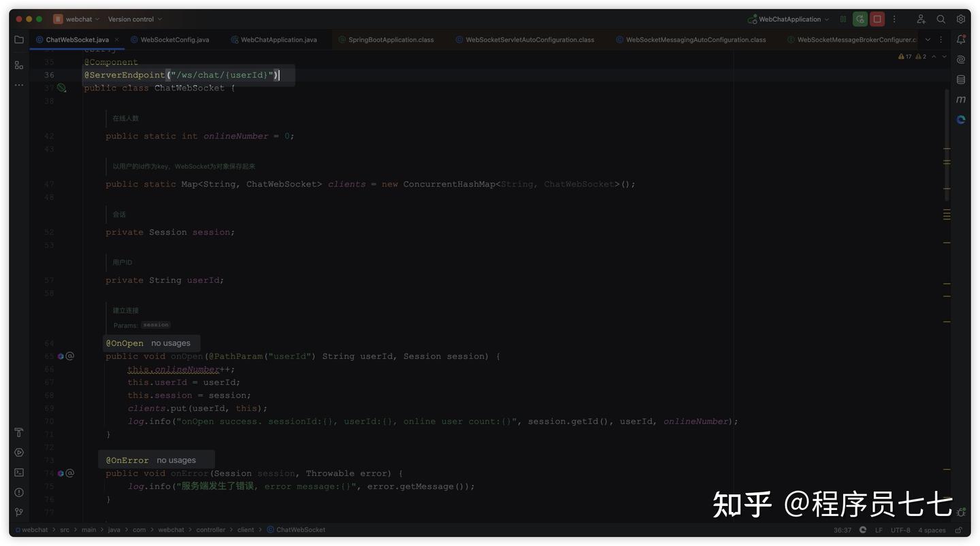The height and width of the screenshot is (546, 980).
Task: Click the controller breadcrumb in the status bar
Action: tap(211, 530)
